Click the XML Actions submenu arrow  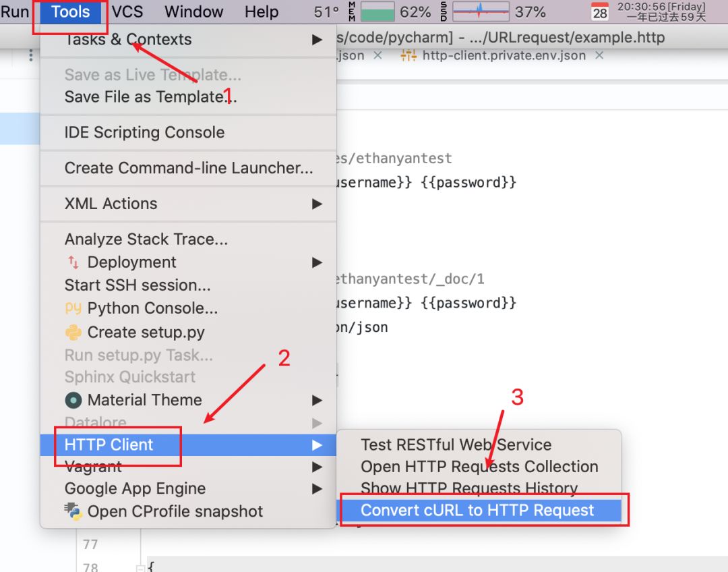click(x=317, y=204)
